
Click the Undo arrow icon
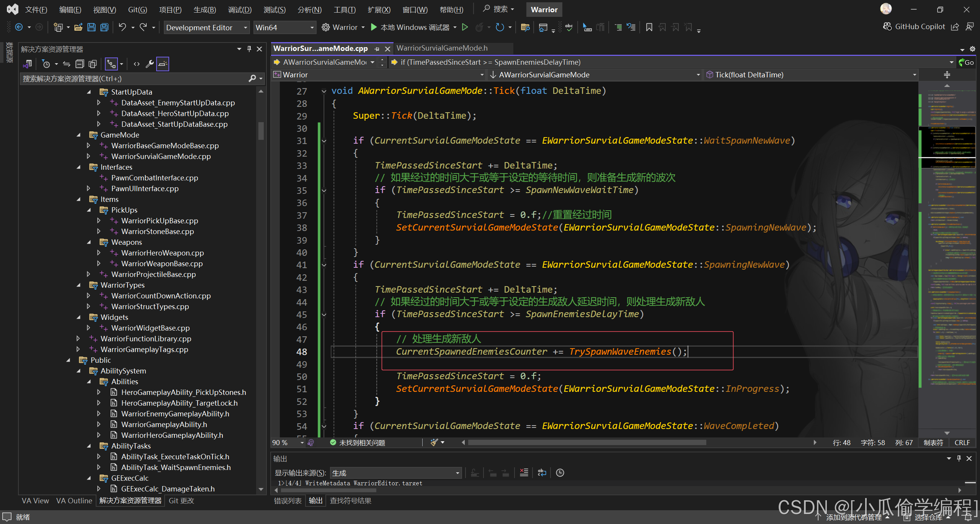[122, 27]
